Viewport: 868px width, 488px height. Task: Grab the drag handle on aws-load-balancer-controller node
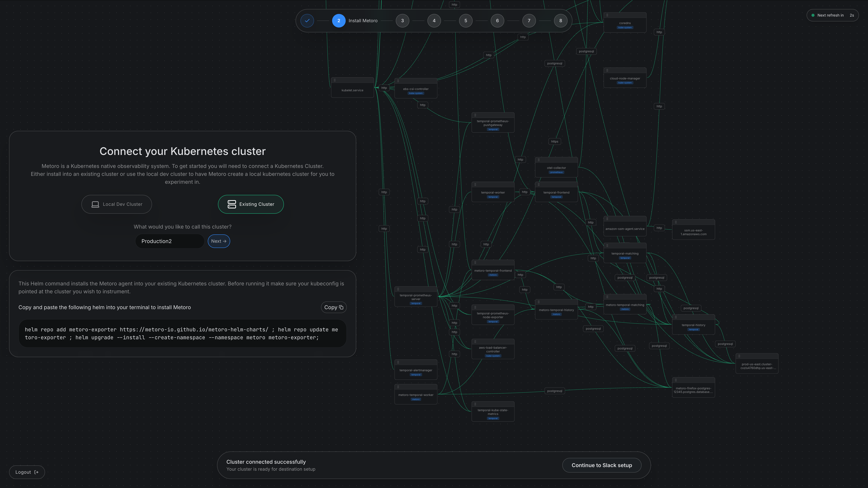coord(475,342)
